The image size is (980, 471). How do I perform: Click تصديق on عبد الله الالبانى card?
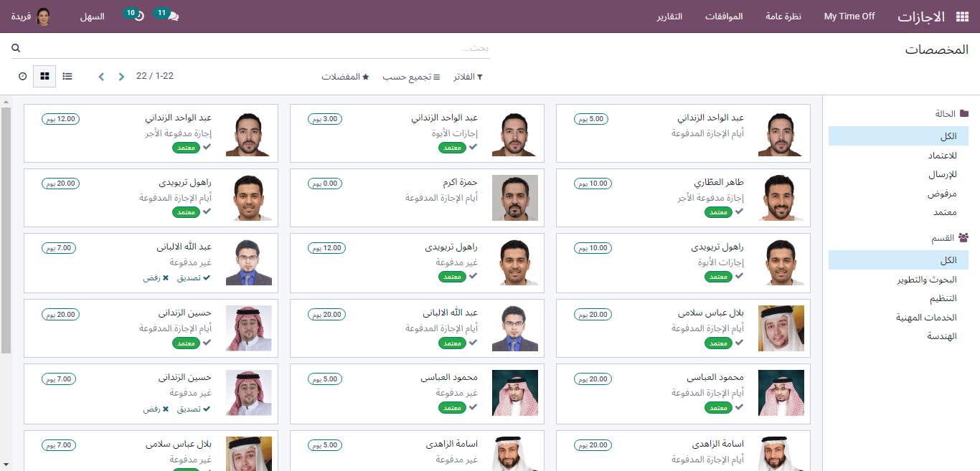click(194, 278)
